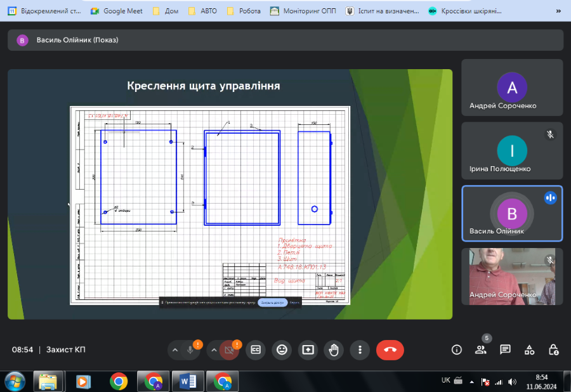Open host controls lock icon

tap(553, 350)
